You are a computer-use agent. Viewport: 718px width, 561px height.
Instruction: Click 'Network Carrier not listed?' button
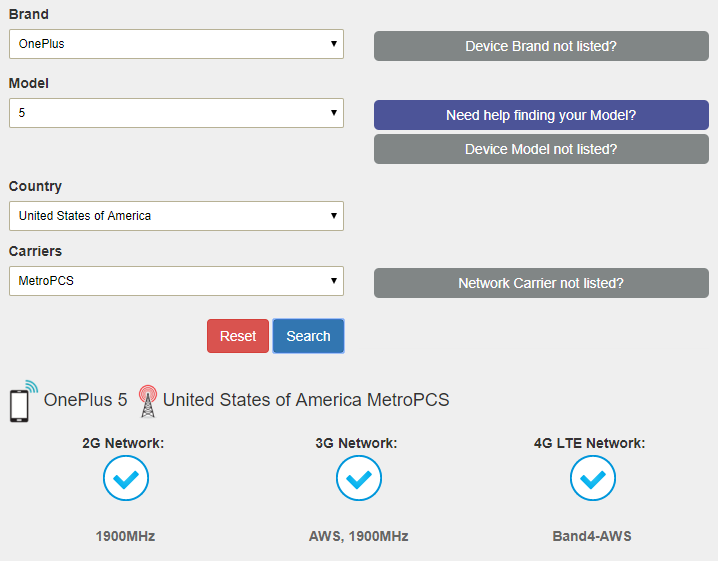(x=541, y=283)
